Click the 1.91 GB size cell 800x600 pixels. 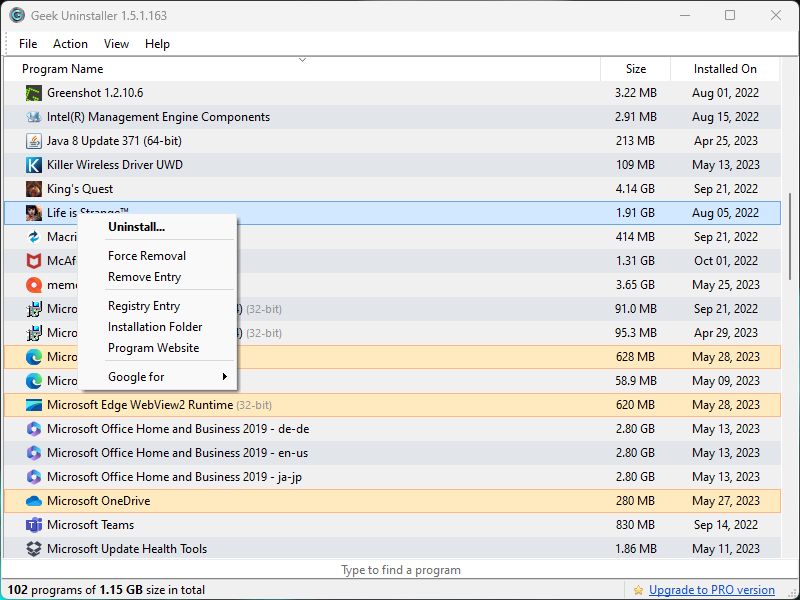pos(635,213)
